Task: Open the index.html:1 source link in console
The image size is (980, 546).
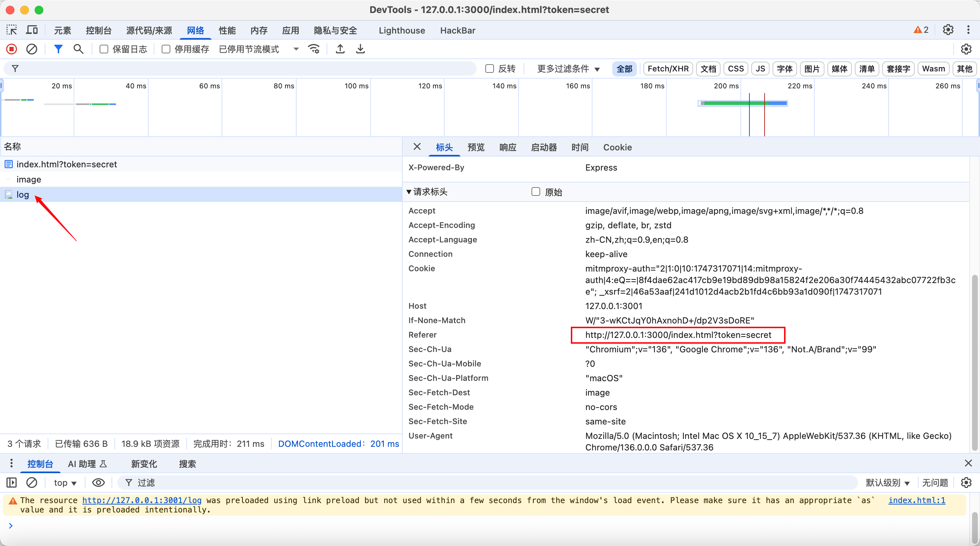Action: tap(916, 500)
